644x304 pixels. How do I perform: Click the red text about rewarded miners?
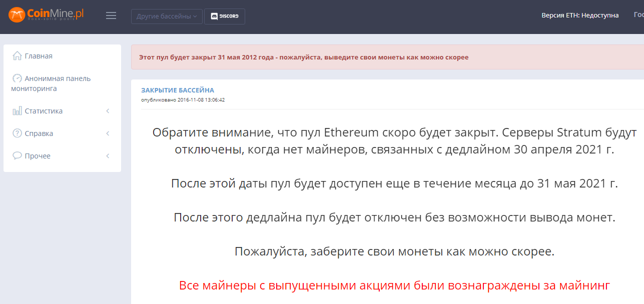(394, 286)
